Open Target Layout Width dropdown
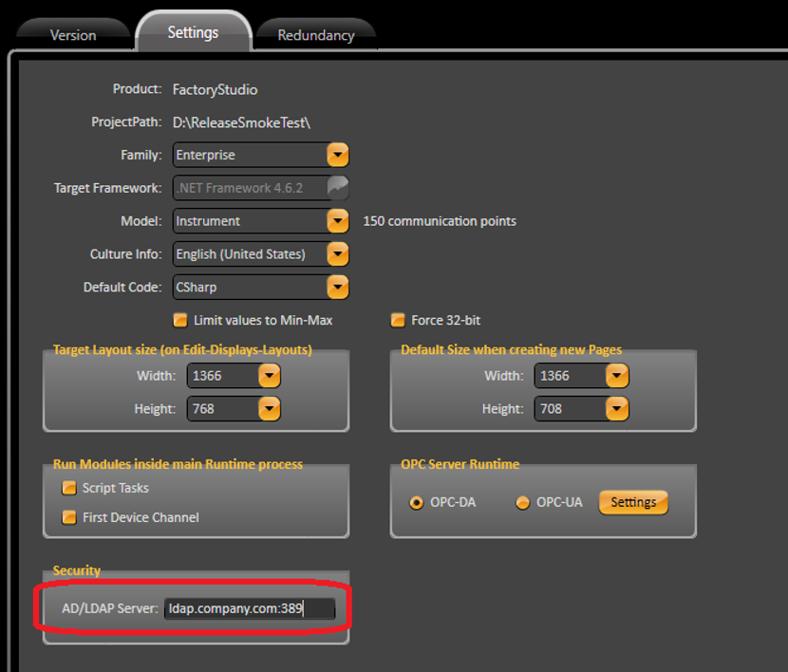This screenshot has height=672, width=788. (270, 376)
